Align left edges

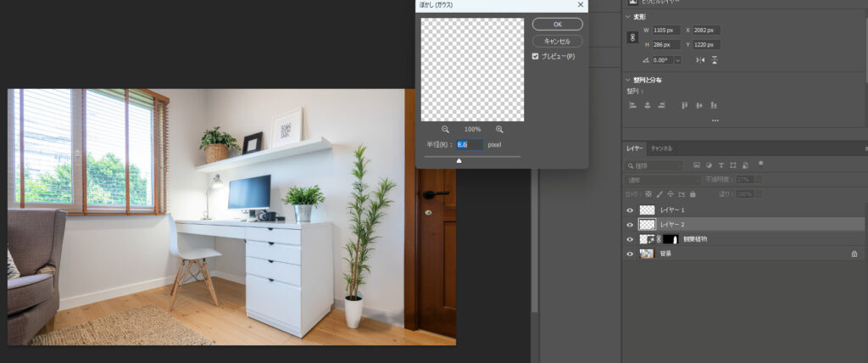pos(632,105)
